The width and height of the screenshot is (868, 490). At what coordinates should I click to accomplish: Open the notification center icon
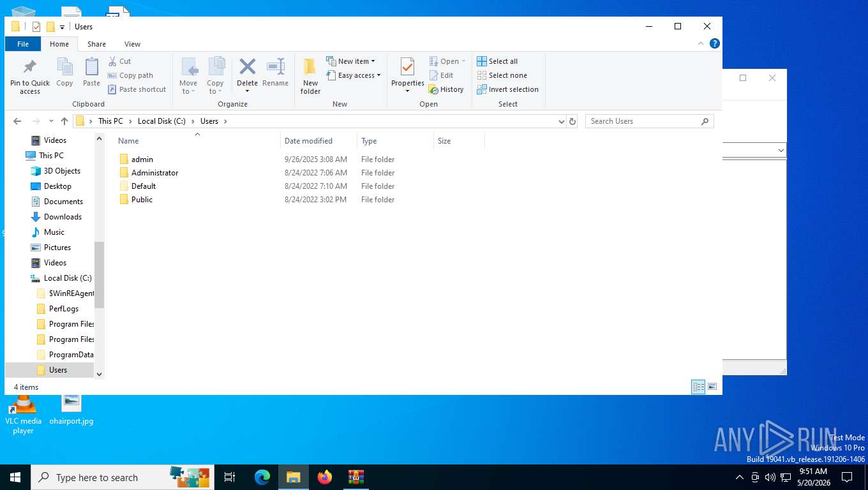tap(847, 477)
